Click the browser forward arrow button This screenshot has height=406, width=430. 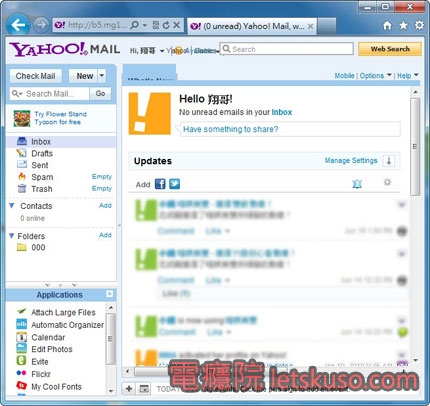(x=41, y=25)
